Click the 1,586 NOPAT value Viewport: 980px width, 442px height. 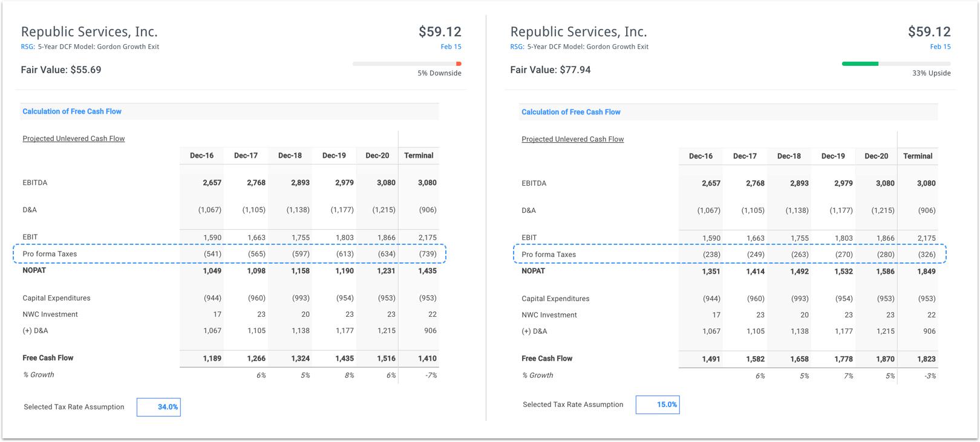885,271
